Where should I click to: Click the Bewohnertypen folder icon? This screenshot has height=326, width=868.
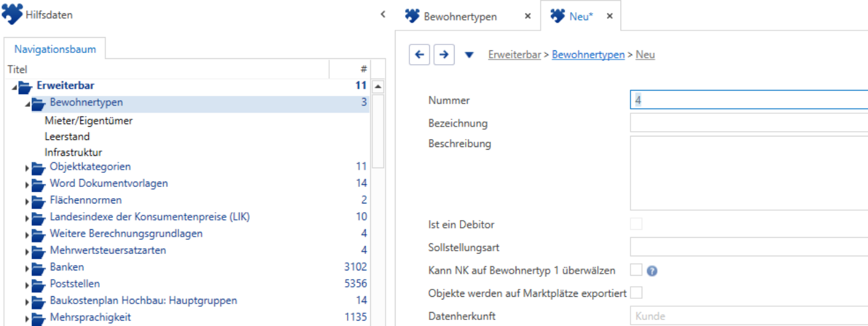click(38, 103)
